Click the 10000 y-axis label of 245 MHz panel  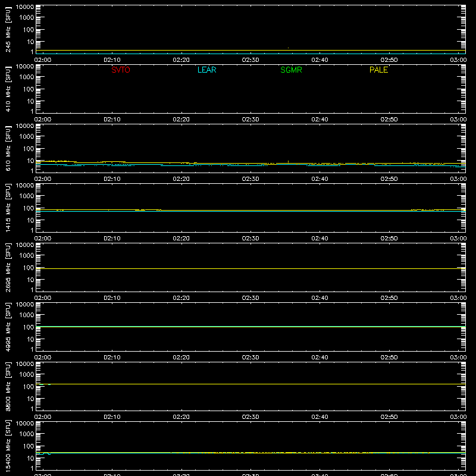pos(25,7)
